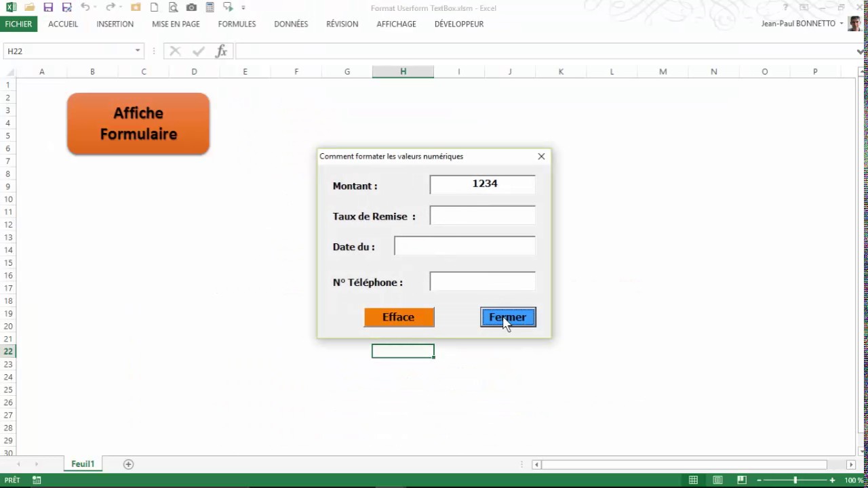The height and width of the screenshot is (488, 868).
Task: Click the run macro icon in quick access
Action: 228,7
